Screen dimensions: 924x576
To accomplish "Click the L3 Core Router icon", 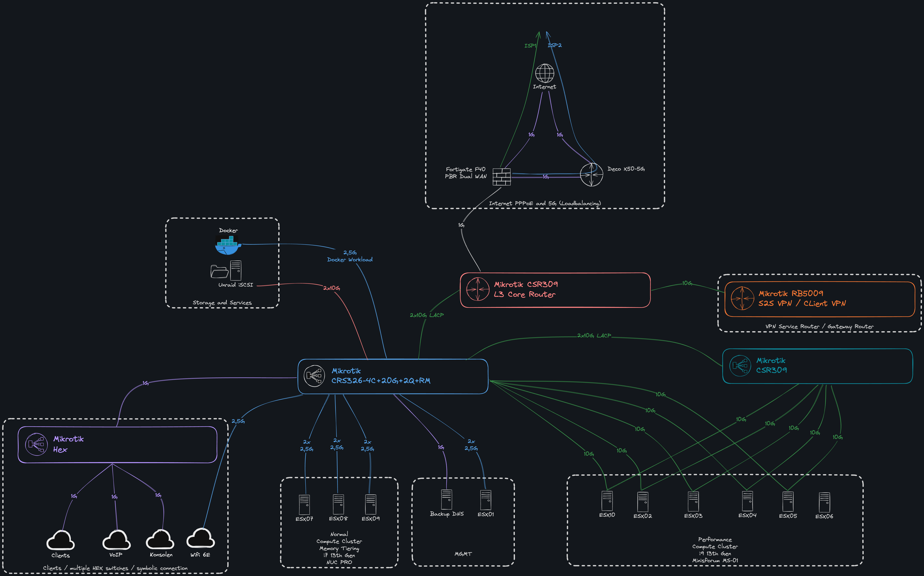I will point(478,289).
